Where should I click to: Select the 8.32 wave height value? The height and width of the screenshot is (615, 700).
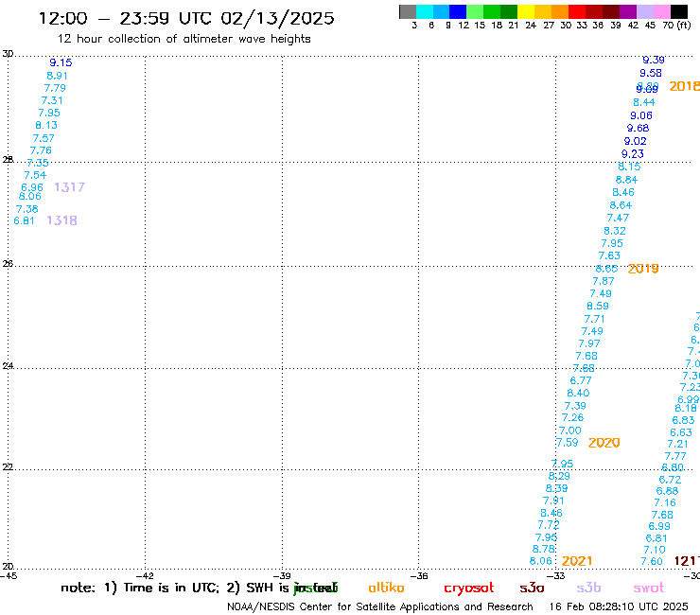point(615,231)
